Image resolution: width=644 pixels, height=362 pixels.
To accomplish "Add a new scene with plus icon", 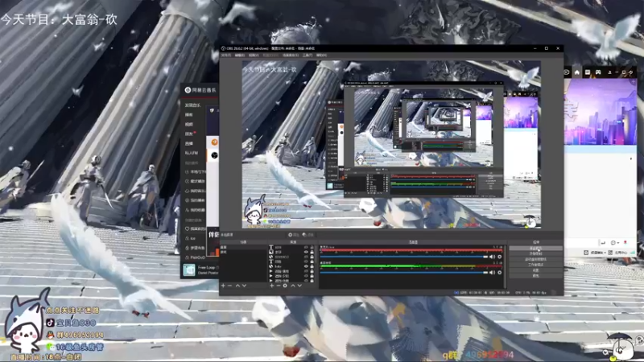I will (224, 286).
